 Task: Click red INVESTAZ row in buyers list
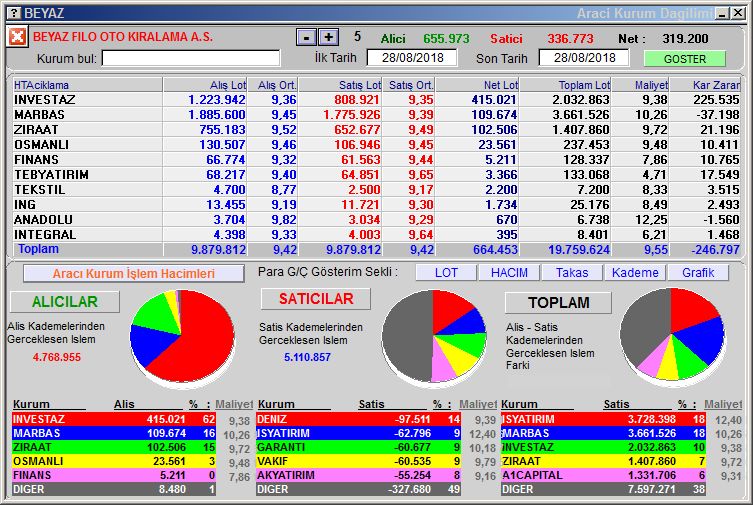[114, 419]
